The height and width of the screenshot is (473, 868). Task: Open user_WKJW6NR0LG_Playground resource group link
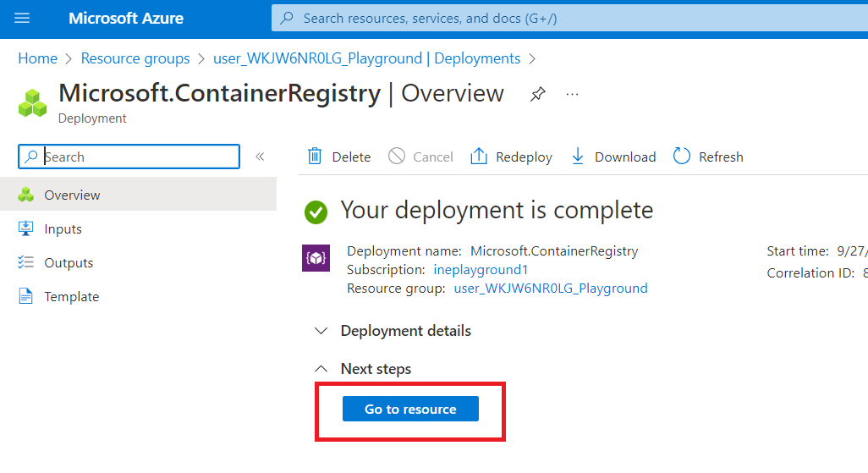(551, 289)
